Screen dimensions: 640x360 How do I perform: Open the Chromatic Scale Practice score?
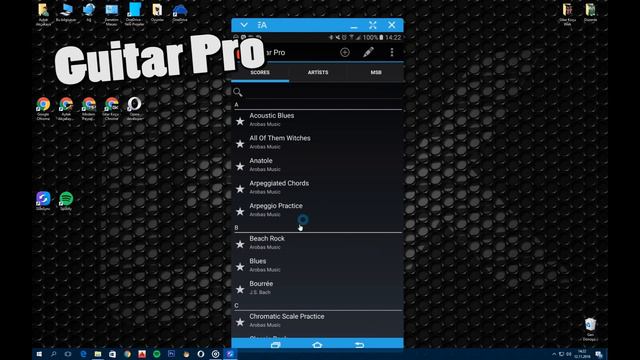(317, 321)
